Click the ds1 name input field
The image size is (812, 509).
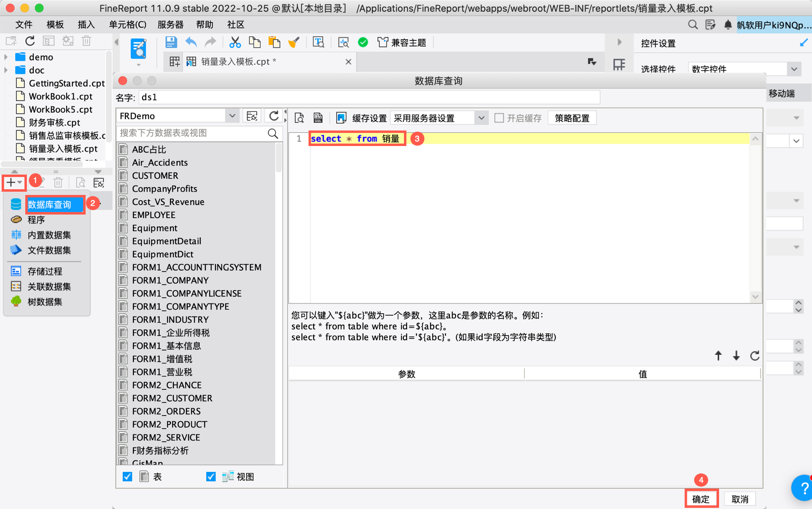coord(369,97)
